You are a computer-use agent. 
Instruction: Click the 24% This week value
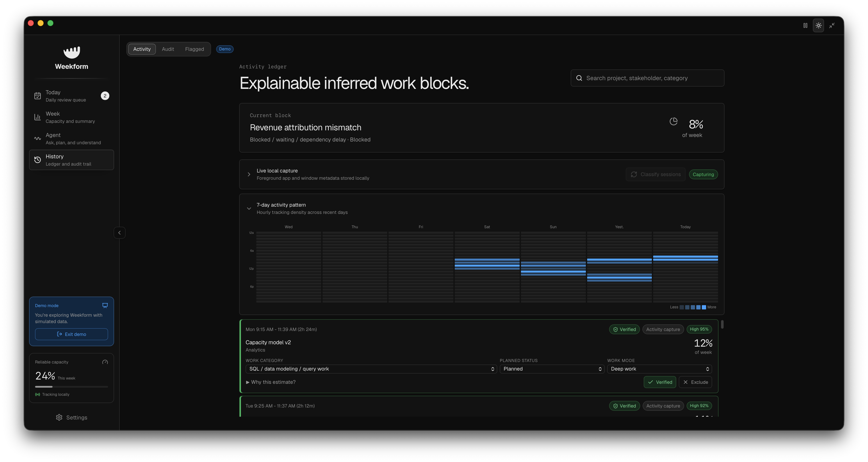(45, 376)
